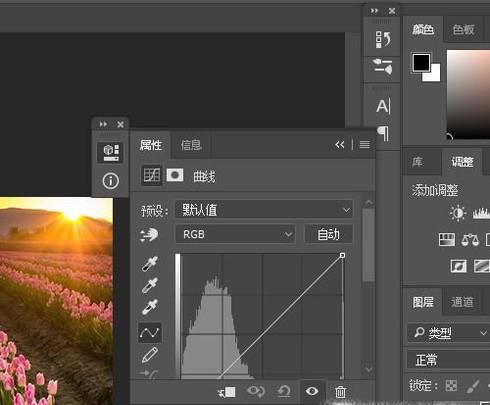The image size is (490, 405).
Task: Close the small Properties icon dock
Action: [120, 124]
